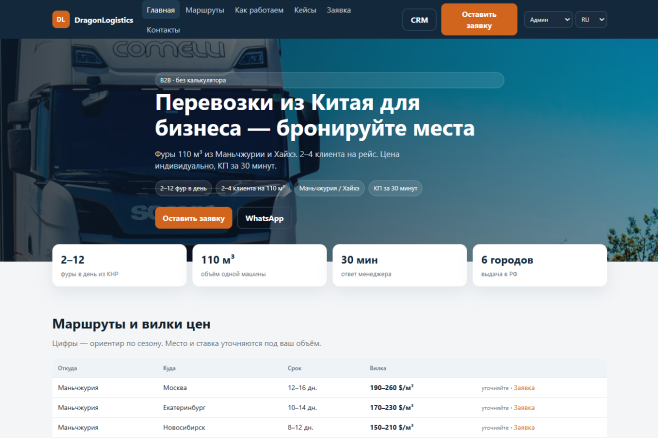Select Кейсы in the top navigation

305,10
